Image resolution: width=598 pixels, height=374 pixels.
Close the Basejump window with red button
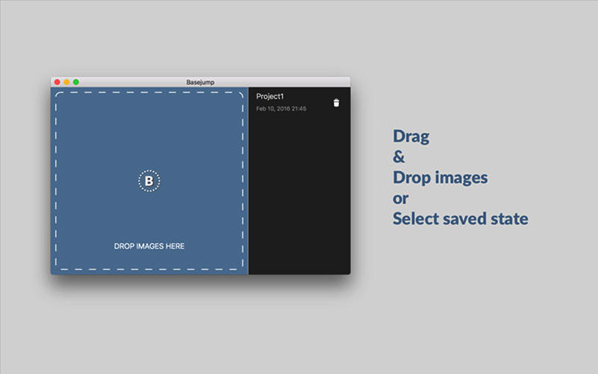(57, 82)
